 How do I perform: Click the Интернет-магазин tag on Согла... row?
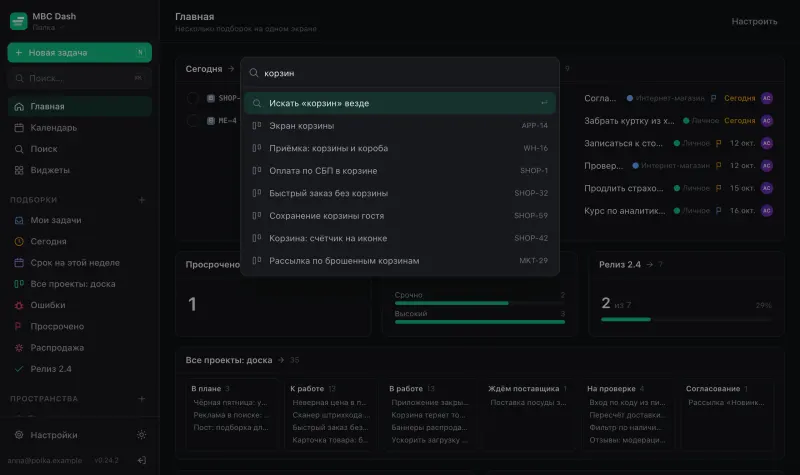tap(666, 98)
